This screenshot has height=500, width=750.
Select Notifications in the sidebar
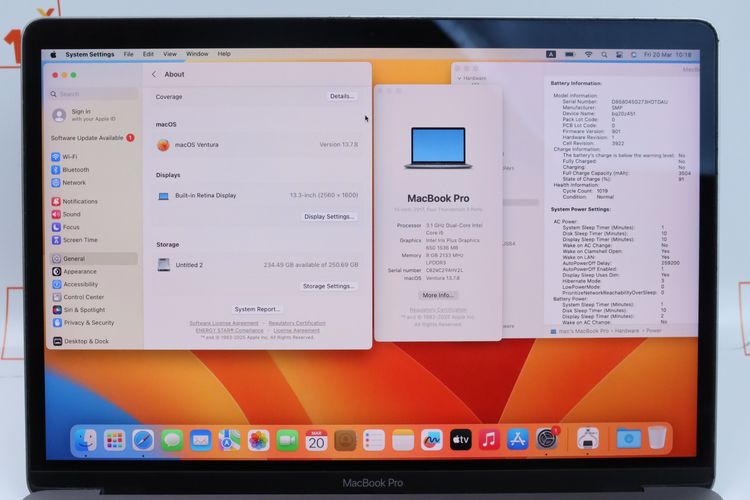94,201
